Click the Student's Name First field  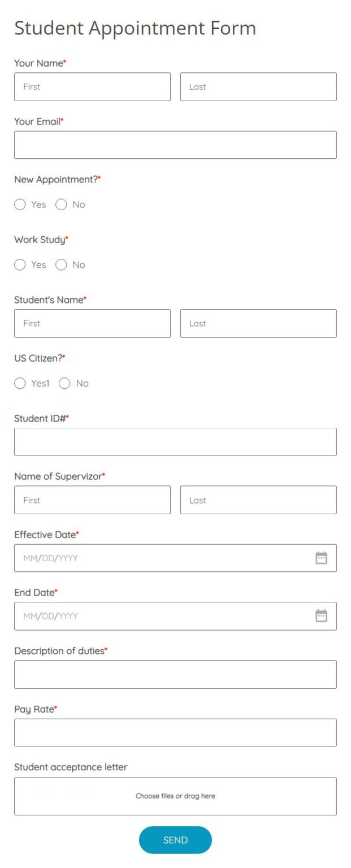pos(92,324)
